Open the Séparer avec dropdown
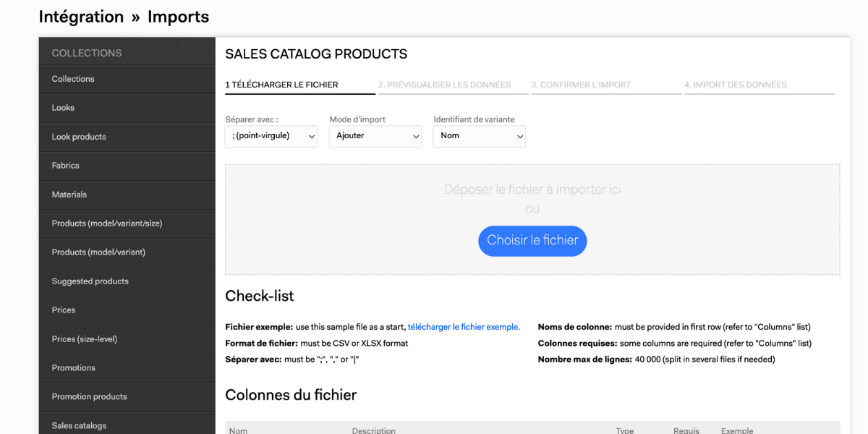Screen dimensions: 868x434 tap(271, 136)
